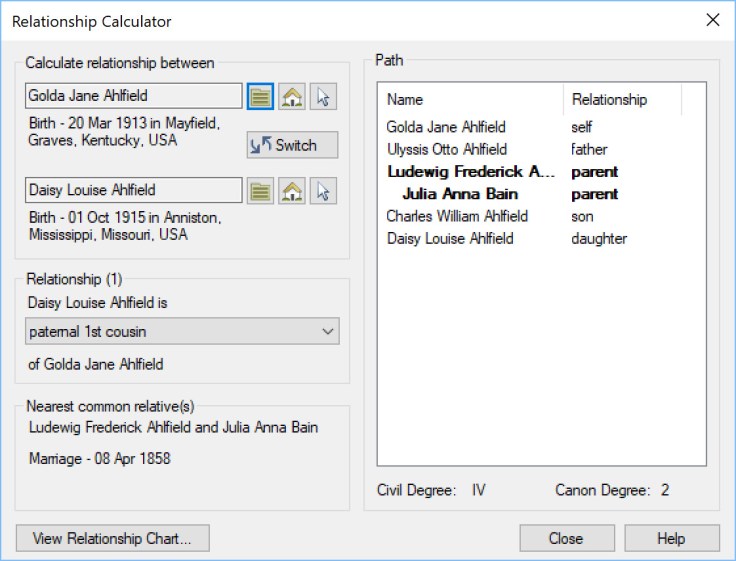This screenshot has width=736, height=561.
Task: Select Charles William Ahlfield in the path list
Action: pos(457,216)
